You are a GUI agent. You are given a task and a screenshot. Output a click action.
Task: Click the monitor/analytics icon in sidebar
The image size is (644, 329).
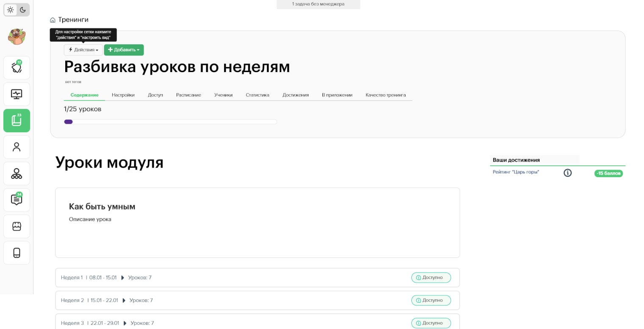17,94
